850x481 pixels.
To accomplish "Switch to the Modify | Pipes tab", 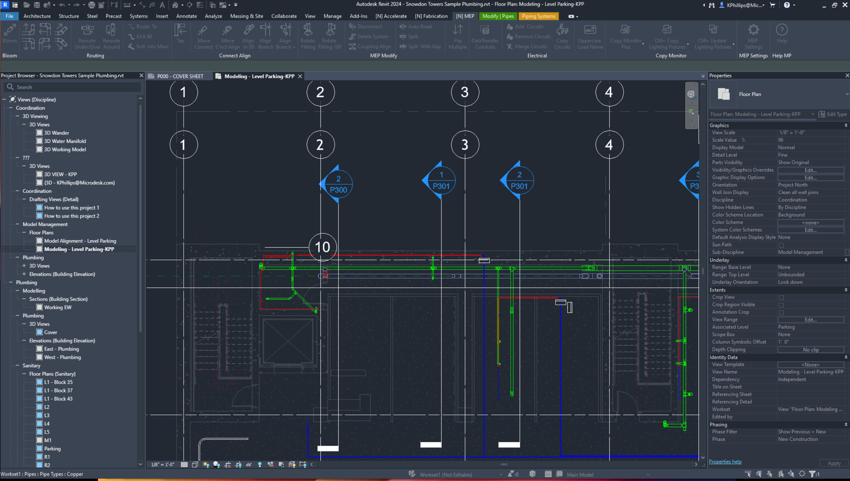I will click(x=498, y=16).
